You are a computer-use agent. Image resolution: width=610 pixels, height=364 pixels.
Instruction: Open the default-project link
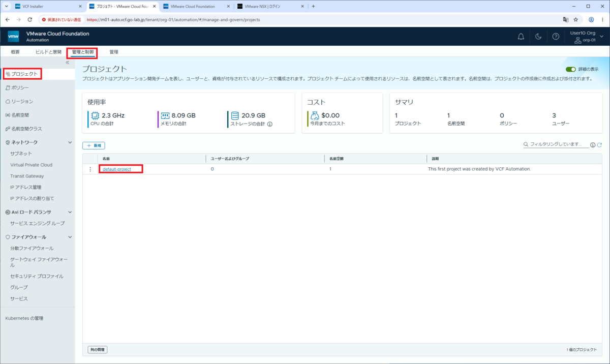coord(117,169)
